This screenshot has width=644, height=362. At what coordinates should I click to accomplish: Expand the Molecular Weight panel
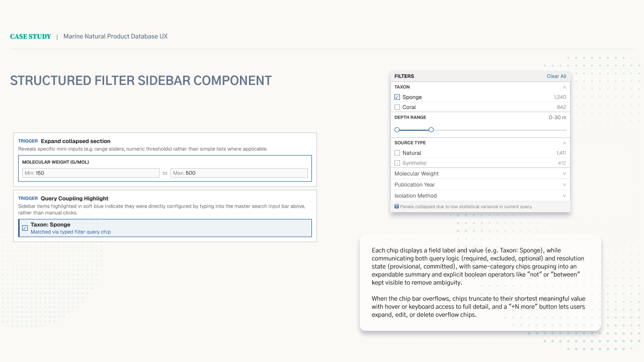pos(480,173)
